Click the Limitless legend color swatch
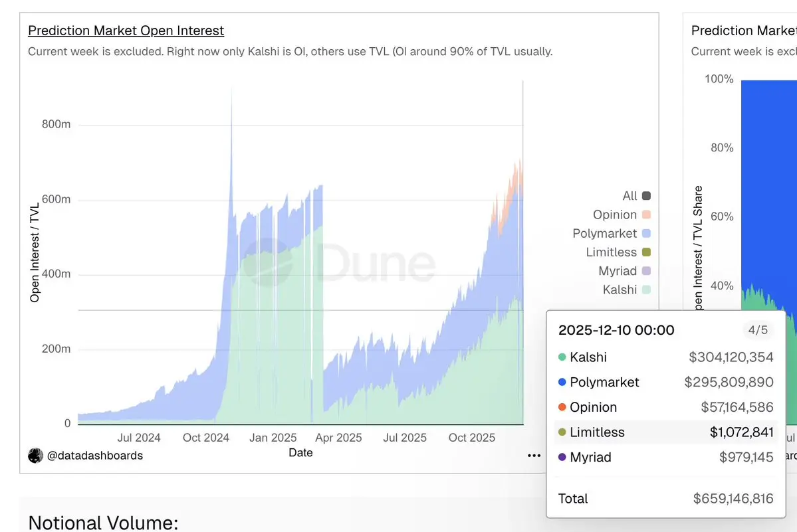797x532 pixels. click(647, 252)
